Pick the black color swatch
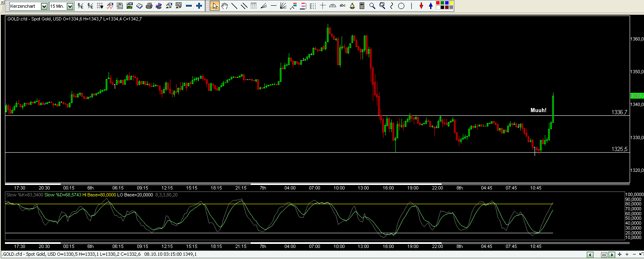This screenshot has height=259, width=644. [x=442, y=7]
